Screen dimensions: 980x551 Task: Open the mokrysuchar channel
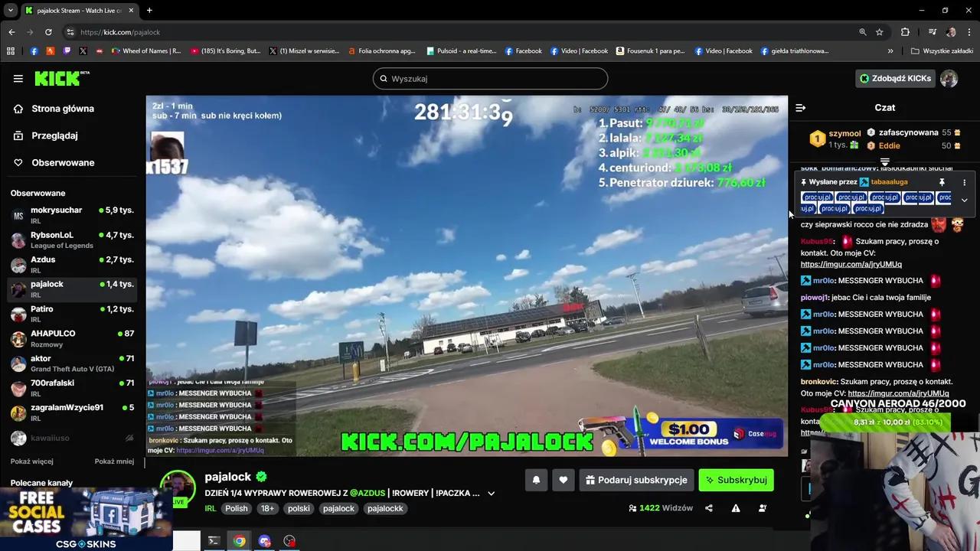(x=73, y=215)
